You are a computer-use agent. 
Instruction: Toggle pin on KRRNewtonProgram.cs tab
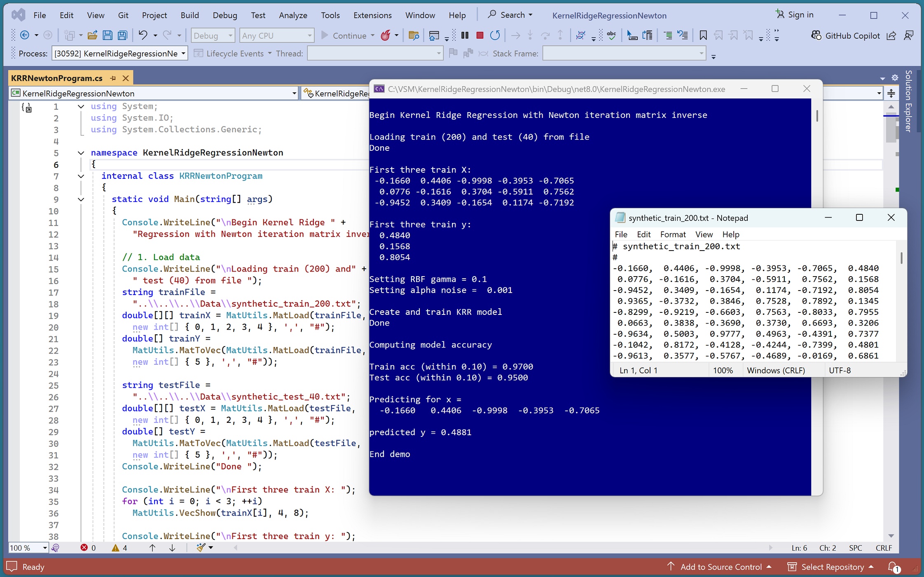(113, 78)
